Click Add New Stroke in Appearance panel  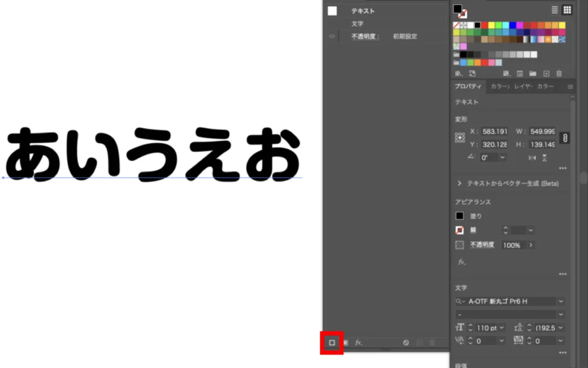pyautogui.click(x=332, y=343)
